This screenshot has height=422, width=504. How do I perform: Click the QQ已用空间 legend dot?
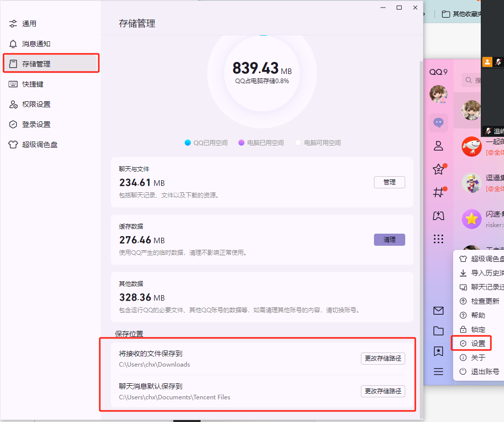coord(187,143)
